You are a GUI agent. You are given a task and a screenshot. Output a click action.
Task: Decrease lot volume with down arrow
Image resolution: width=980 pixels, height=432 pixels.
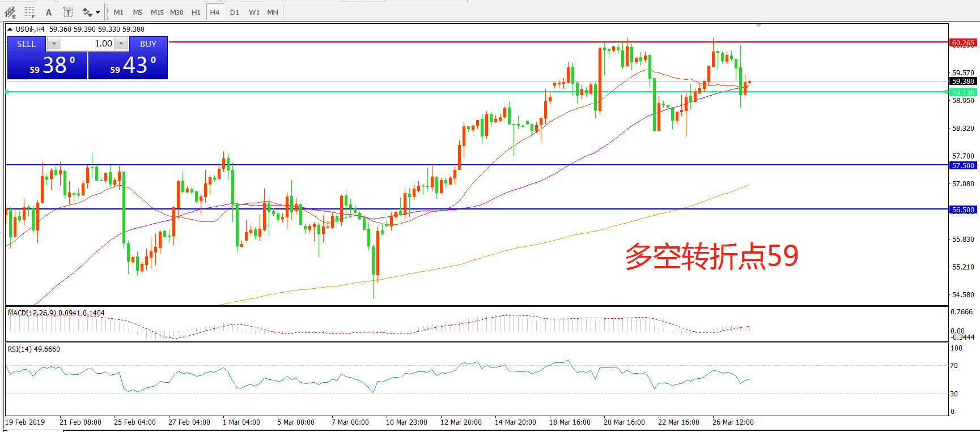pyautogui.click(x=54, y=44)
